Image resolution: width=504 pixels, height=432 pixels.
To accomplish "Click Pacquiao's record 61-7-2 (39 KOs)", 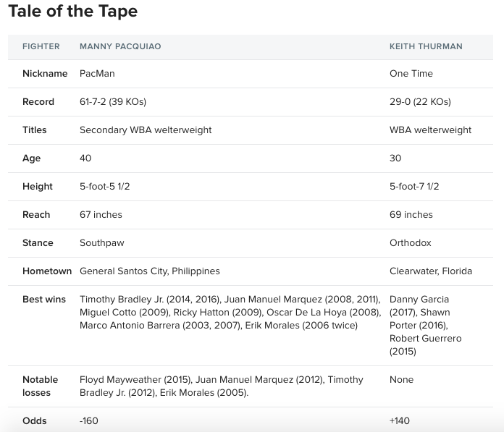I will pos(113,102).
